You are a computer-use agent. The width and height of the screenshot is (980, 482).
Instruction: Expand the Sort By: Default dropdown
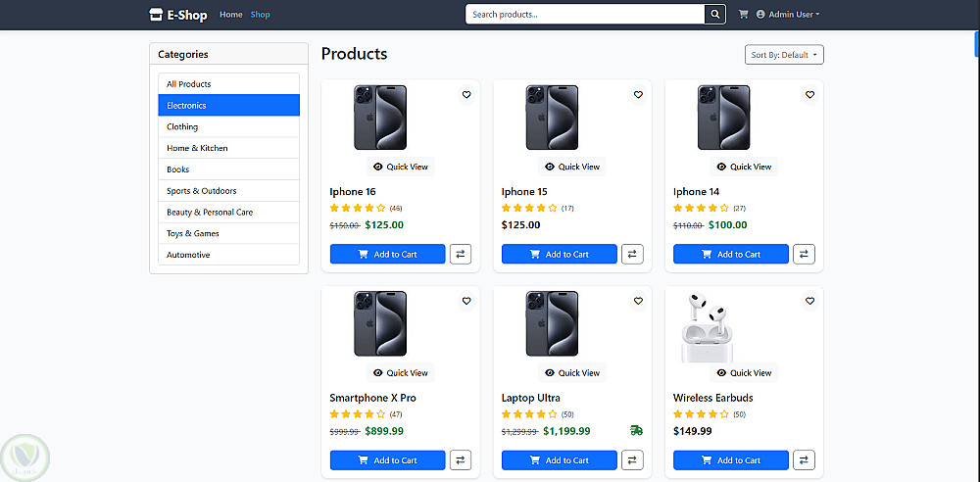coord(784,55)
